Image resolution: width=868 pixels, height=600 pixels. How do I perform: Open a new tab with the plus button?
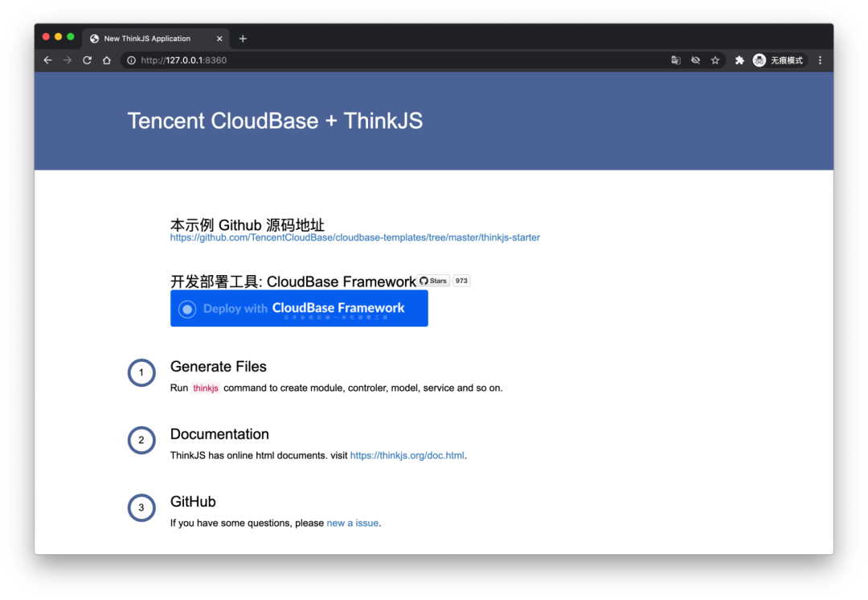pyautogui.click(x=243, y=38)
